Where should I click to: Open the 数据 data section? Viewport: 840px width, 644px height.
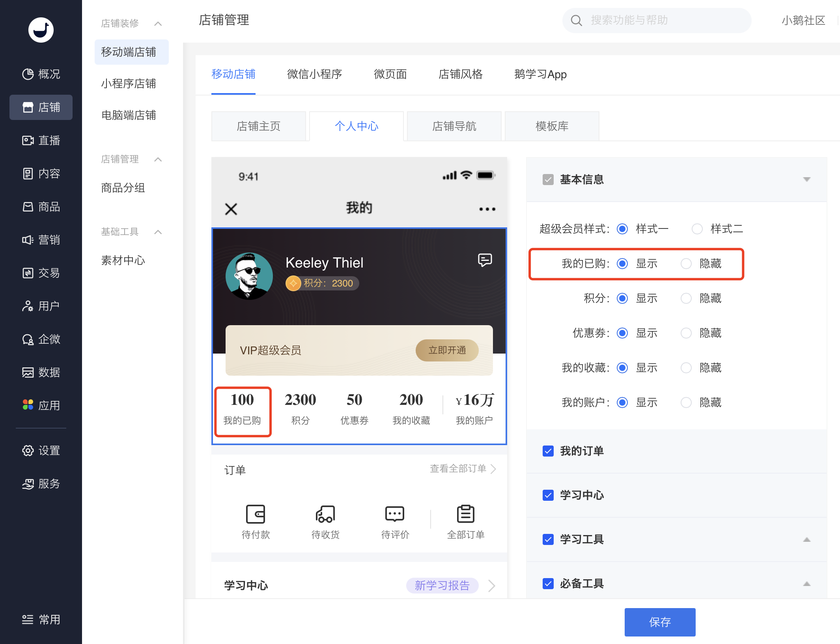(41, 373)
